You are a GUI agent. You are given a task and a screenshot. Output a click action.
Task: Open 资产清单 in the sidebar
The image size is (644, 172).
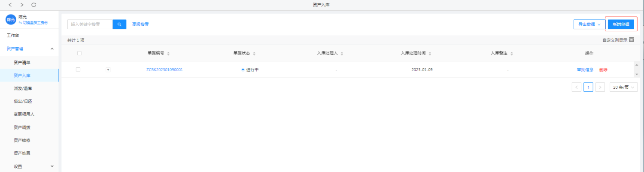(22, 63)
